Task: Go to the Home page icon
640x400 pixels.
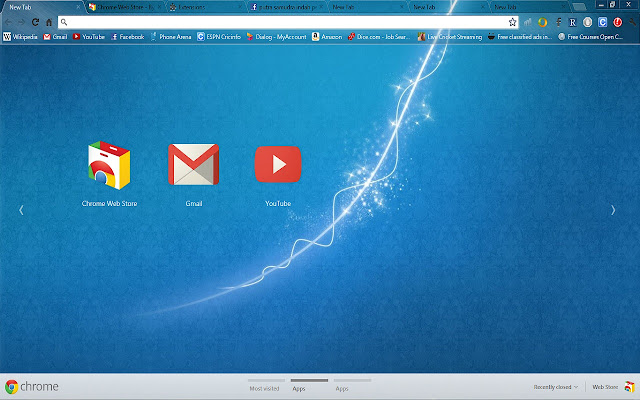Action: click(x=49, y=22)
